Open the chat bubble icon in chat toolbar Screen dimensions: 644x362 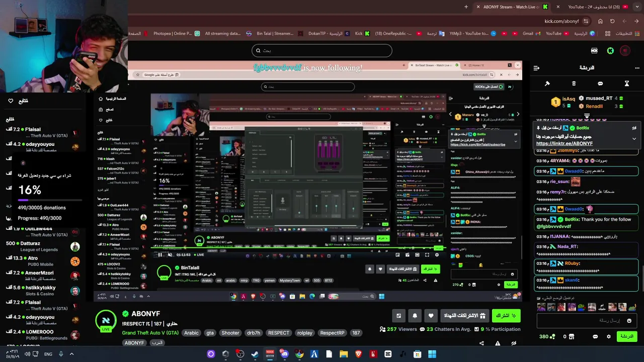click(600, 83)
